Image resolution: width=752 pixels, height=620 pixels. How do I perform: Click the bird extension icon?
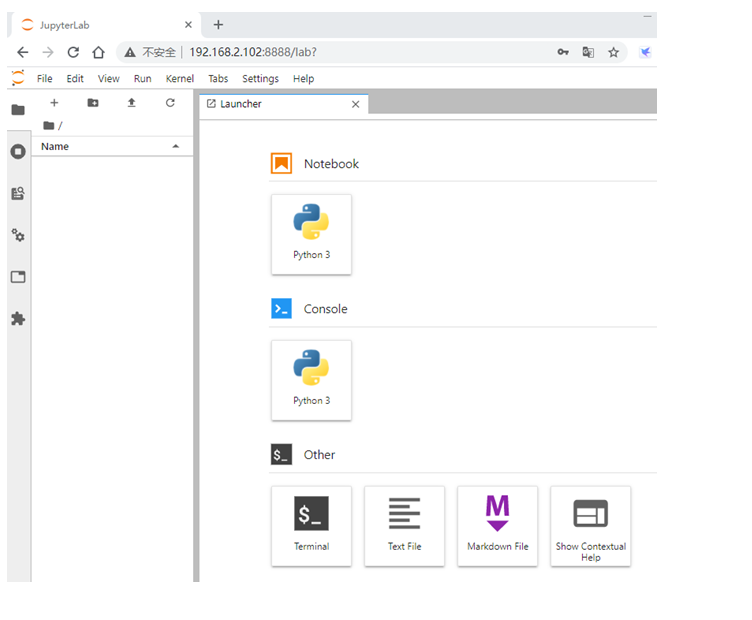click(646, 52)
